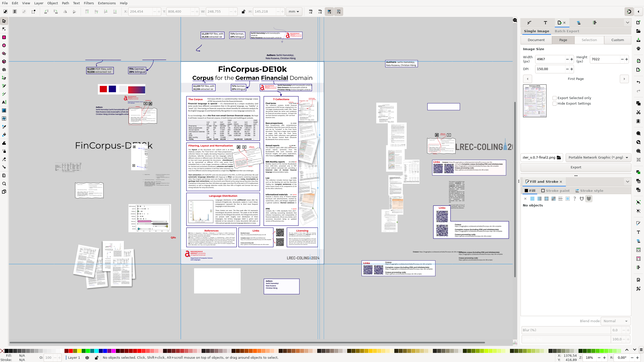Image resolution: width=644 pixels, height=362 pixels.
Task: Click the Cut scissors icon
Action: click(x=638, y=112)
